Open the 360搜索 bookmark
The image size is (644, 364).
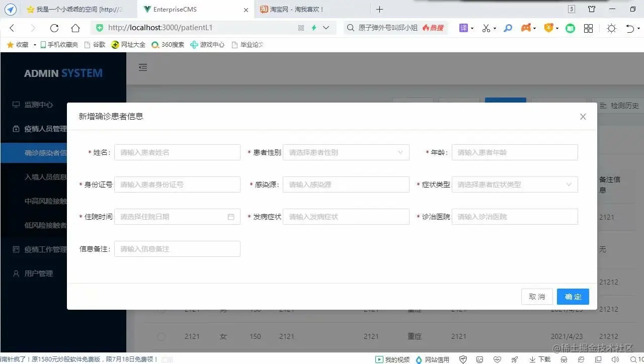coord(168,45)
